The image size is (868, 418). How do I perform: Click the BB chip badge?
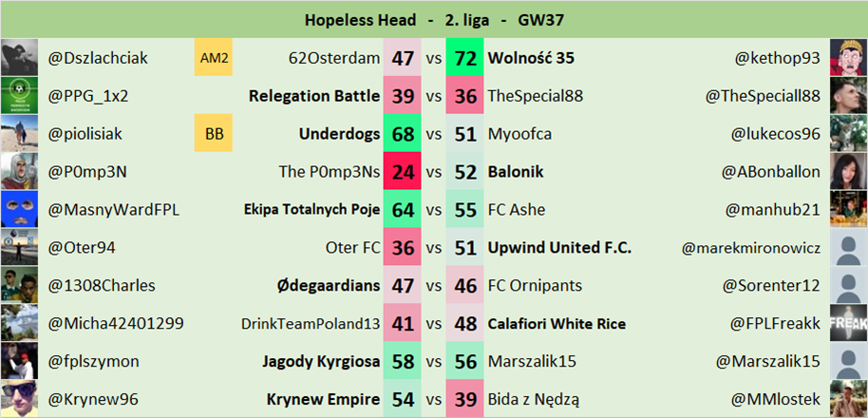click(x=214, y=134)
